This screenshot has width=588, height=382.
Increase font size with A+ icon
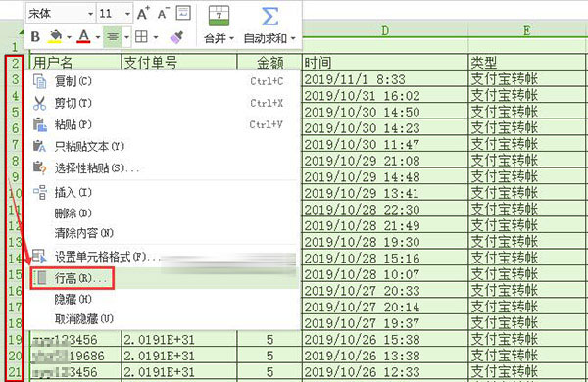coord(143,14)
